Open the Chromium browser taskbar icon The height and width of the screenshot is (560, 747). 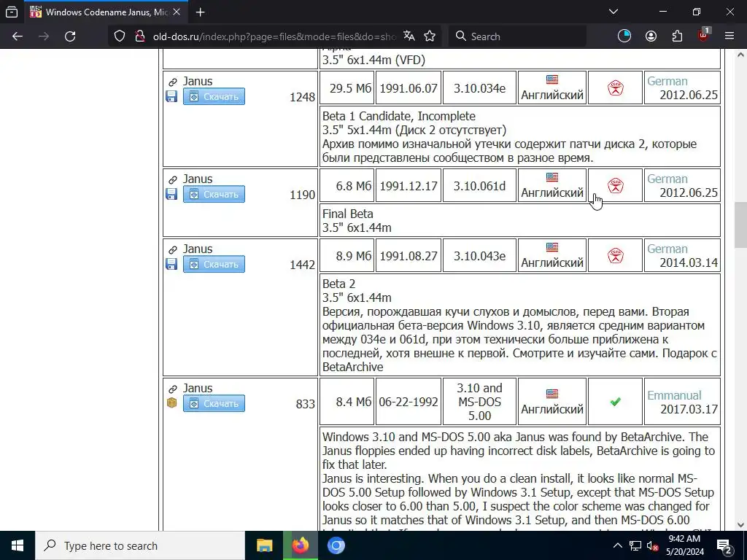coord(336,545)
